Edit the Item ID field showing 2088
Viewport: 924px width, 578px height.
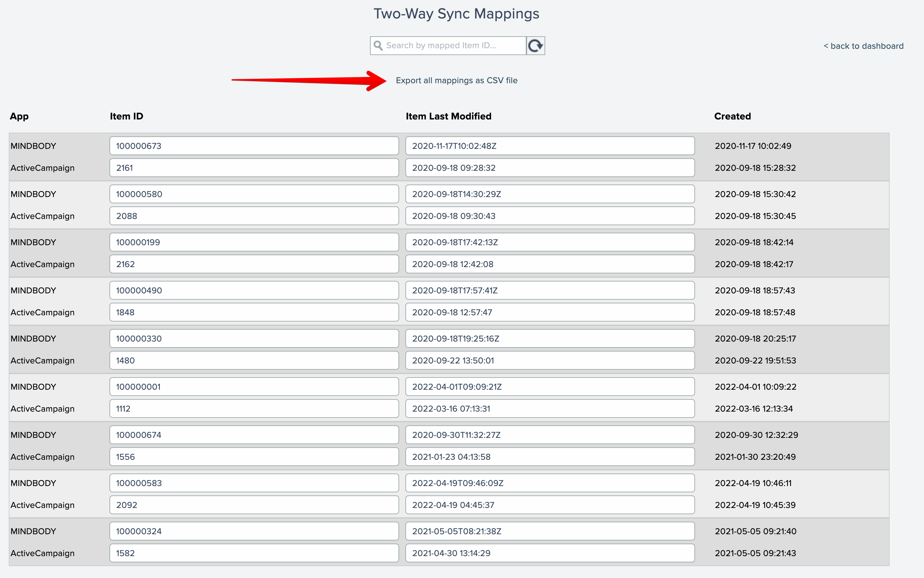coord(254,216)
